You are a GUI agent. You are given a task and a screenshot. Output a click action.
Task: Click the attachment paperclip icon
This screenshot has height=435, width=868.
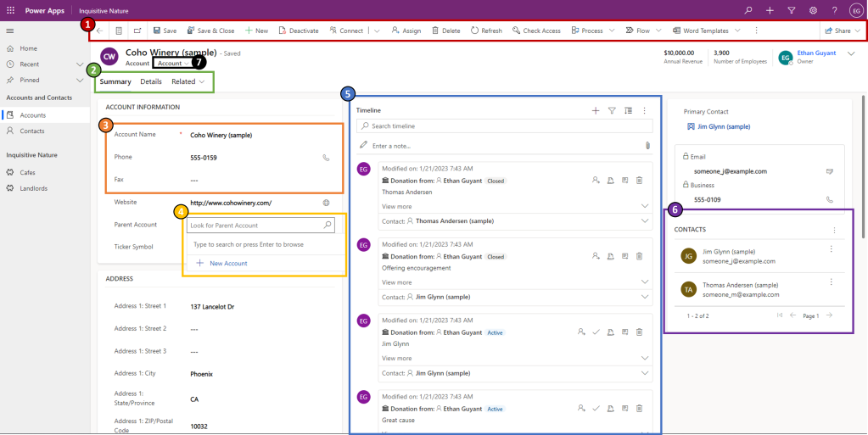647,146
